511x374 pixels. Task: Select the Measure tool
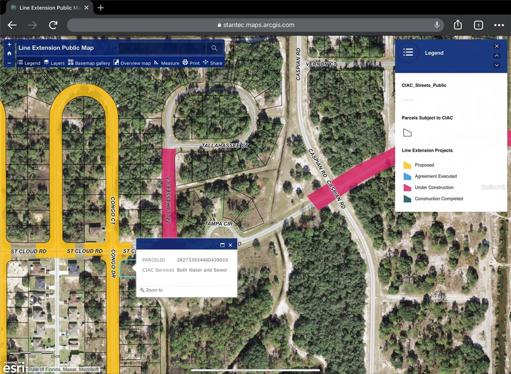(x=167, y=63)
